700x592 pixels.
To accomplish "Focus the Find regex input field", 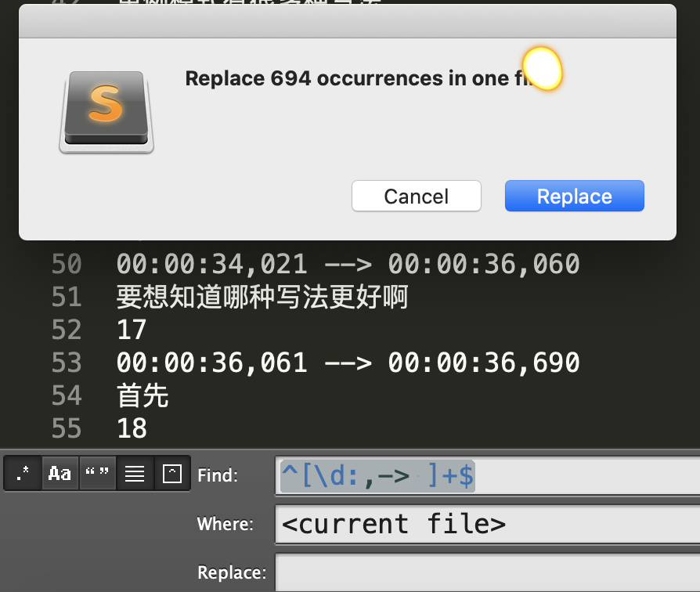I will point(488,475).
